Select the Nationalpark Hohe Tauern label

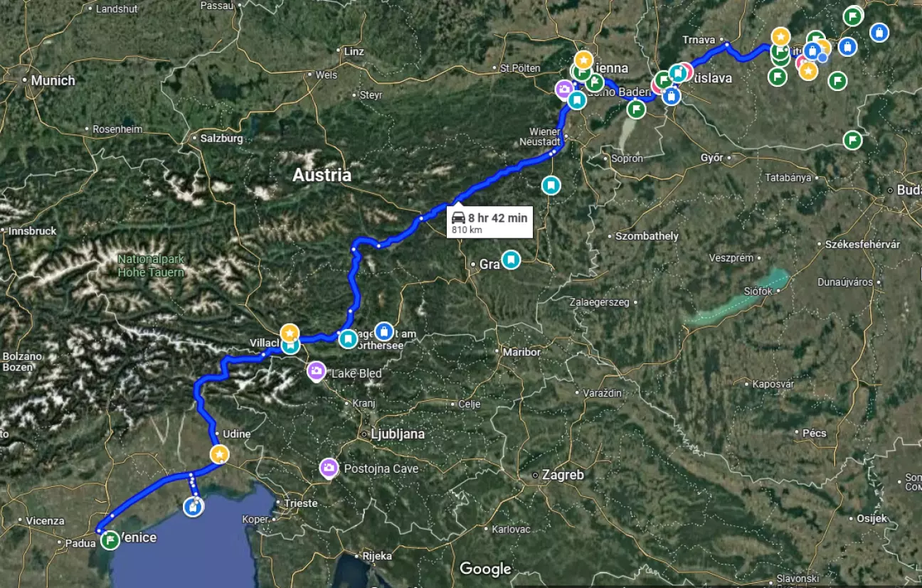pyautogui.click(x=151, y=266)
